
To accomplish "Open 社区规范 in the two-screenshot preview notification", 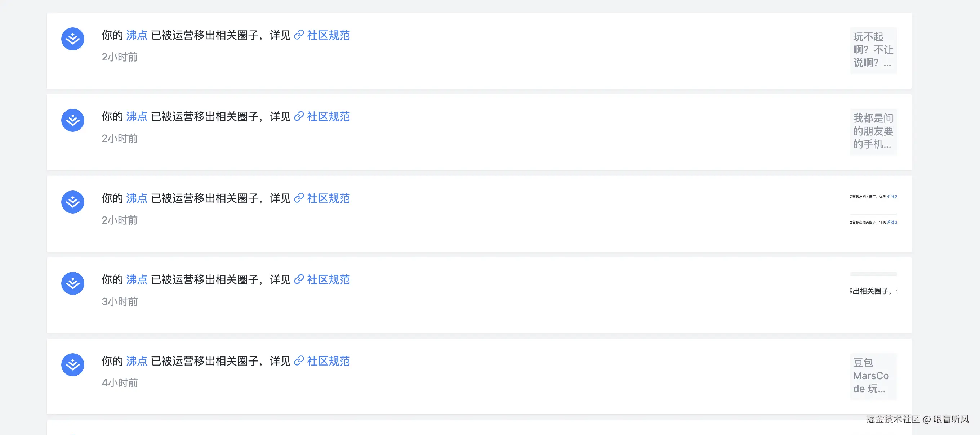I will click(328, 198).
